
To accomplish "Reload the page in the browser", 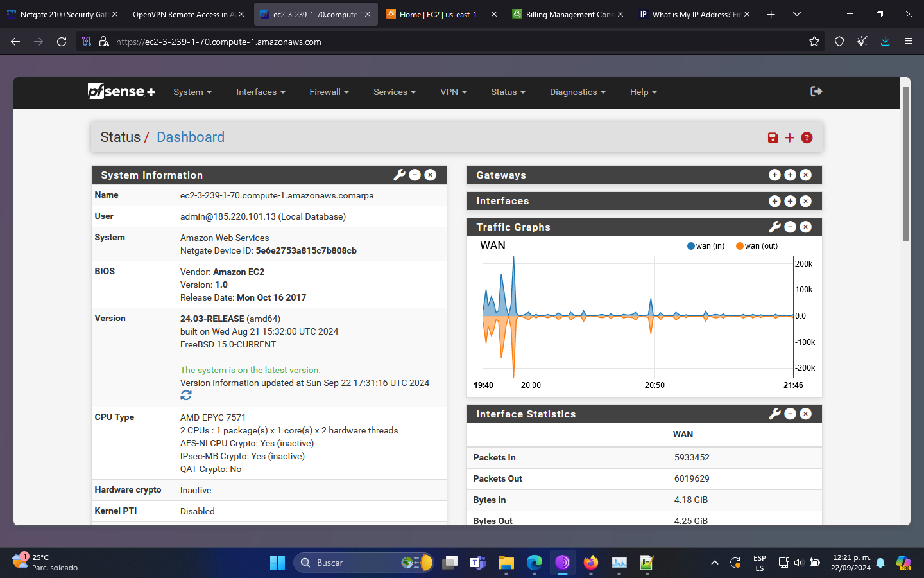I will pyautogui.click(x=62, y=41).
